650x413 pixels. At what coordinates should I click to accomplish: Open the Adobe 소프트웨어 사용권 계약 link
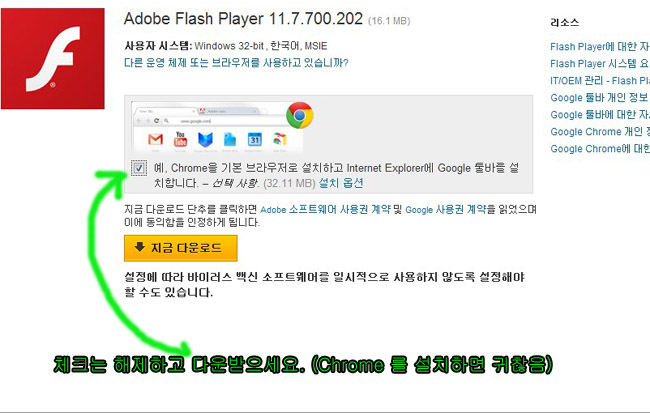pos(325,209)
